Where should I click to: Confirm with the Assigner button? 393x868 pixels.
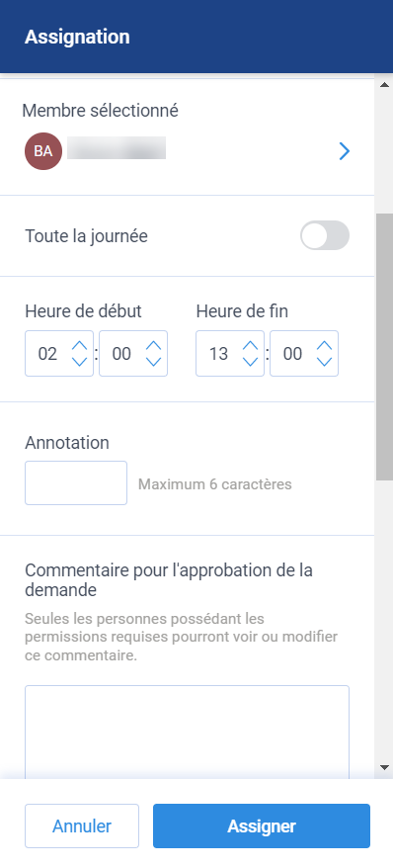[262, 825]
